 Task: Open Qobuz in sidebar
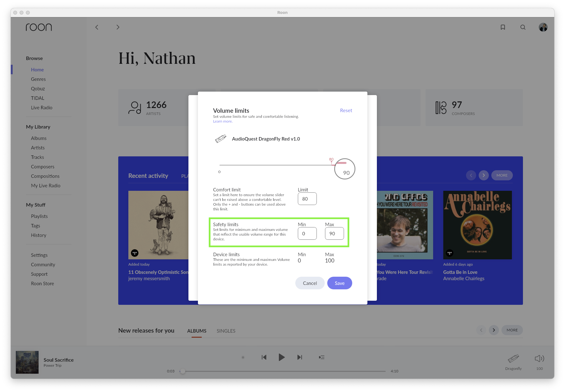coord(38,89)
